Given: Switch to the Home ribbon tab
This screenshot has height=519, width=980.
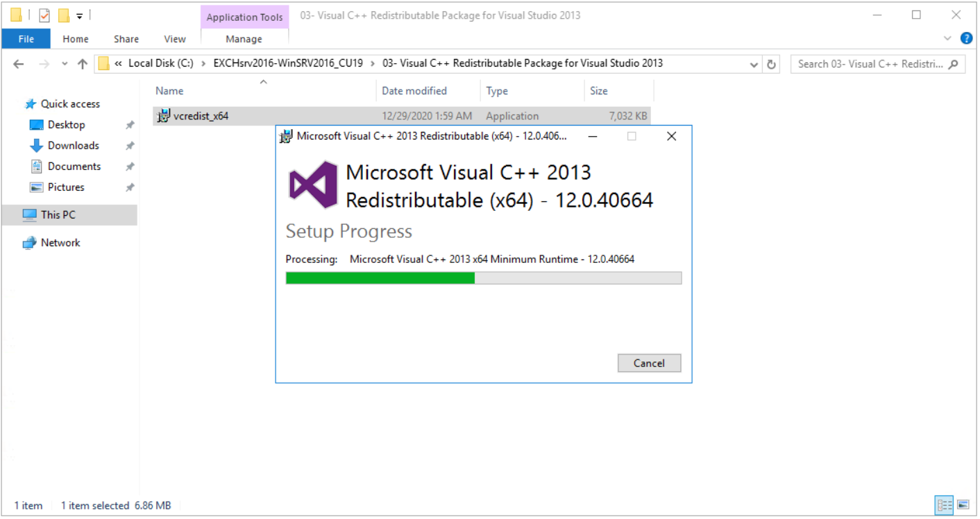Looking at the screenshot, I should click(76, 39).
